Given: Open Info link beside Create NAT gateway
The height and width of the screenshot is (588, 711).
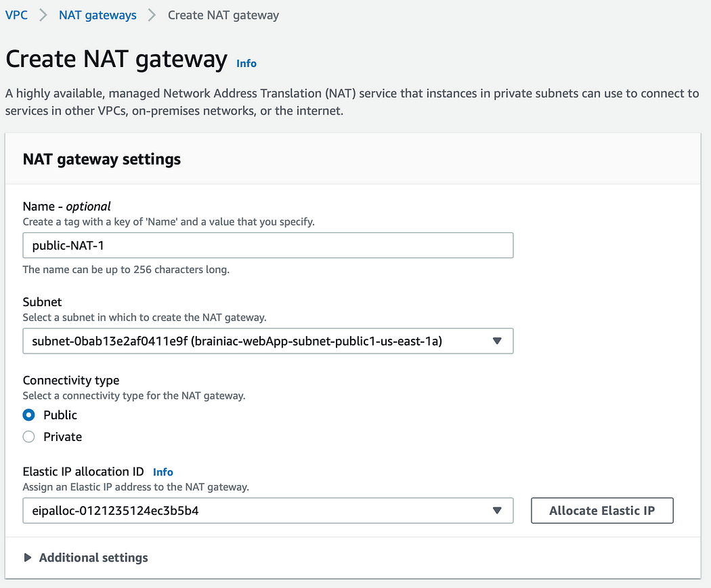Looking at the screenshot, I should [x=246, y=64].
